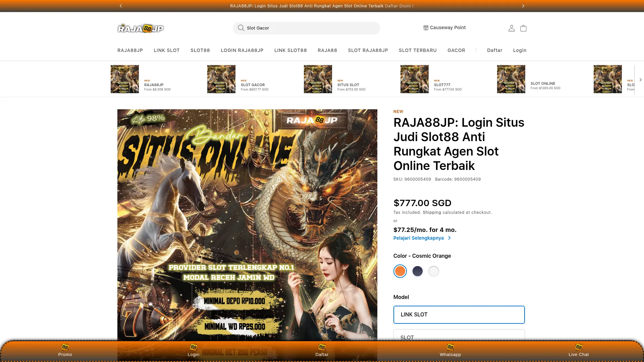Select the white color swatch
Image resolution: width=644 pixels, height=362 pixels.
tap(434, 271)
